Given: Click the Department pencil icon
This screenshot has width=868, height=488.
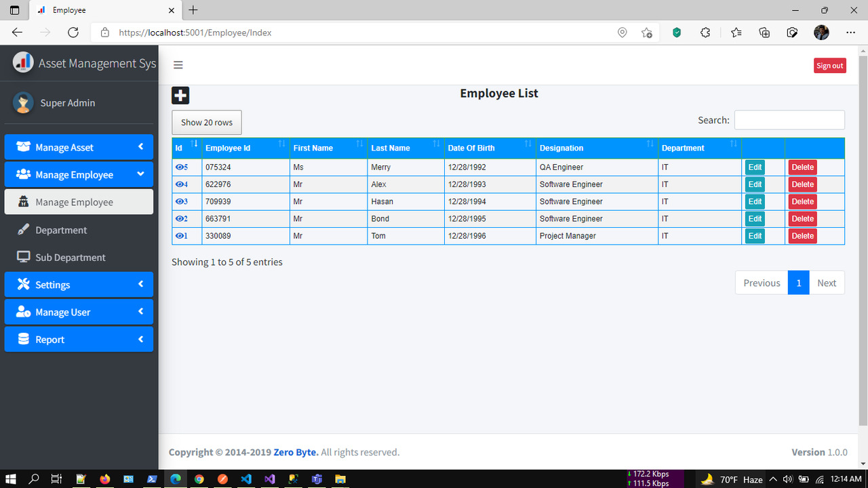Looking at the screenshot, I should tap(24, 230).
